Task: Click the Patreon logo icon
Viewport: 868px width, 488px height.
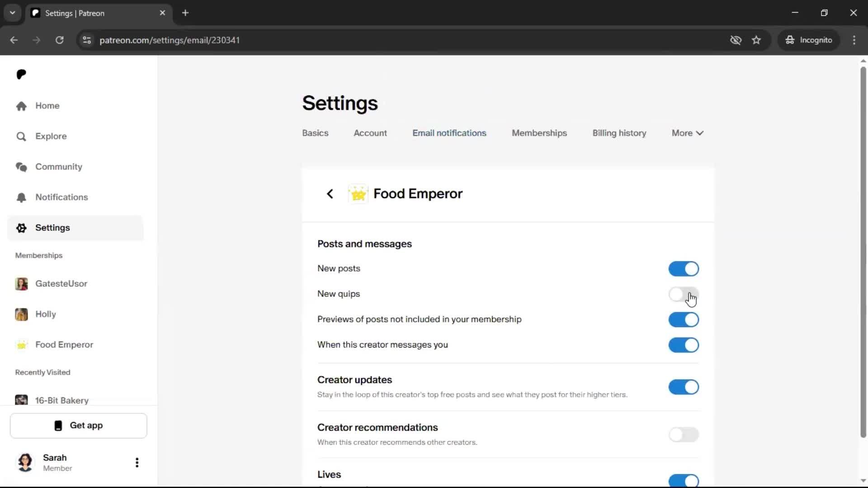Action: (x=21, y=74)
